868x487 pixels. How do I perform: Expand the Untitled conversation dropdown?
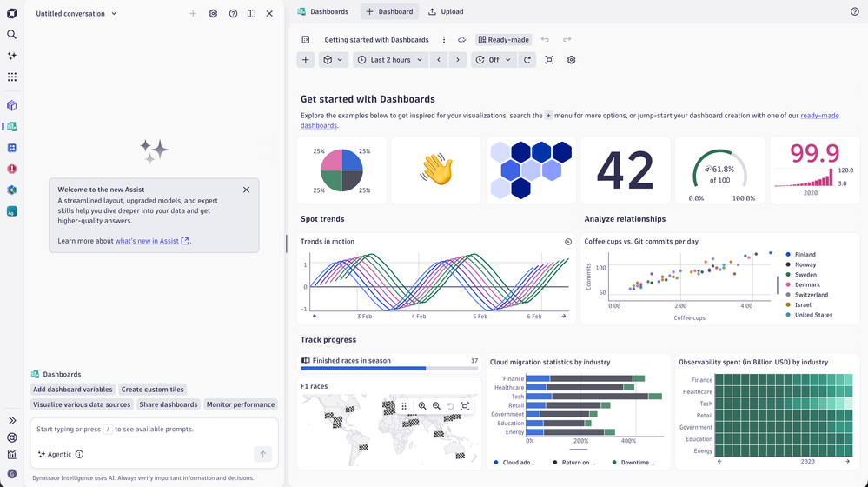click(x=76, y=13)
